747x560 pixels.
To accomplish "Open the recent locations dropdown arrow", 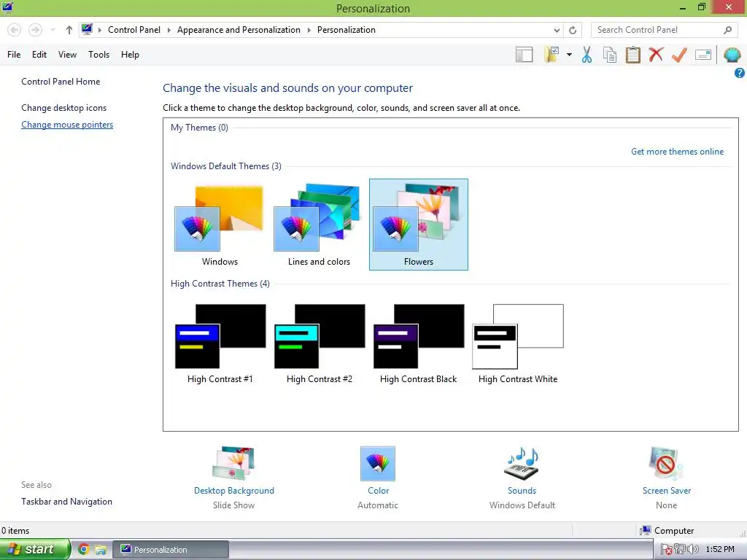I will [53, 30].
